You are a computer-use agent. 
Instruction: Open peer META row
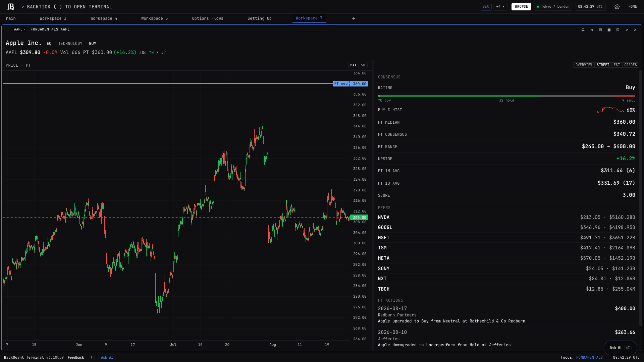(x=506, y=258)
